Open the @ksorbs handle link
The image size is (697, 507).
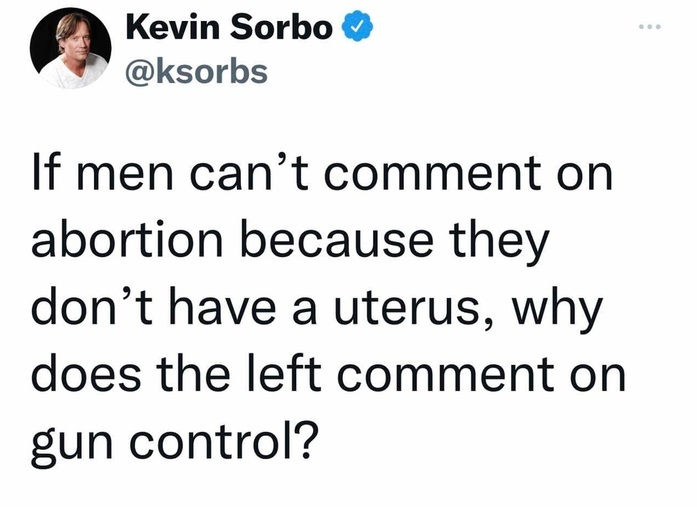196,70
